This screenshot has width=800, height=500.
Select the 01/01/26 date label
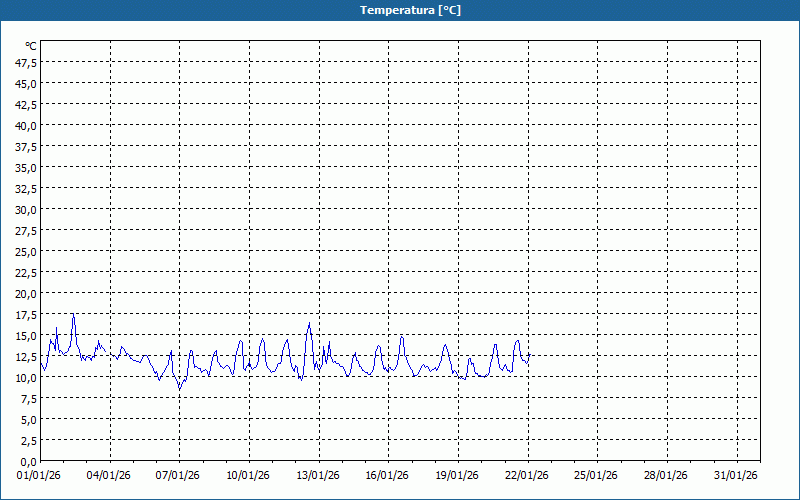[x=40, y=475]
